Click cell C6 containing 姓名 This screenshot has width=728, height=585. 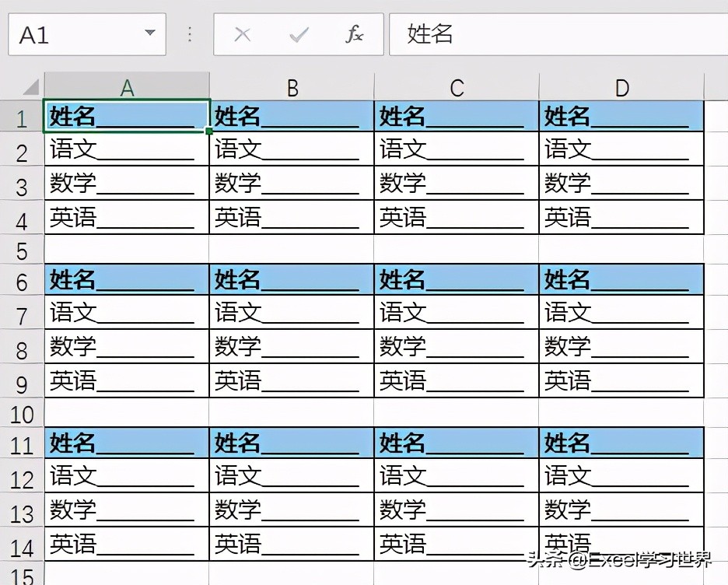click(x=457, y=279)
